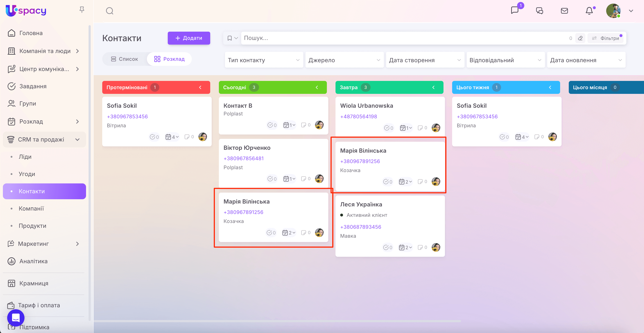
Task: Open Компанії submenu item
Action: tap(44, 208)
